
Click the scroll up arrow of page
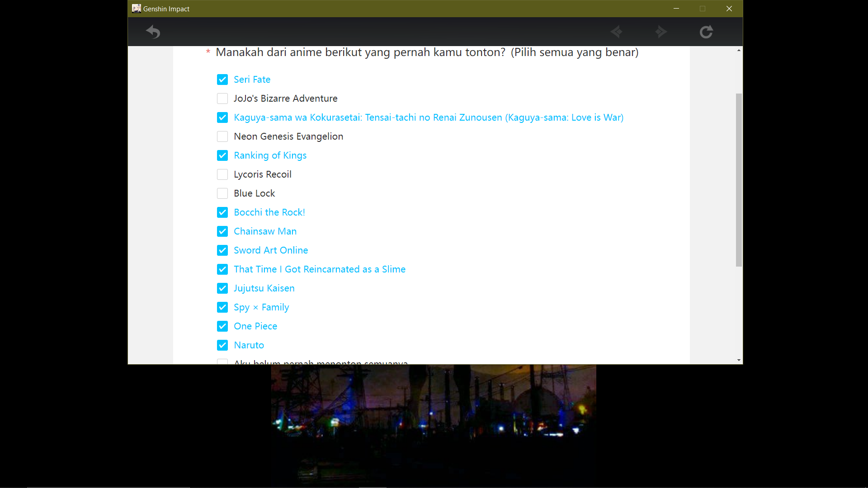(739, 50)
